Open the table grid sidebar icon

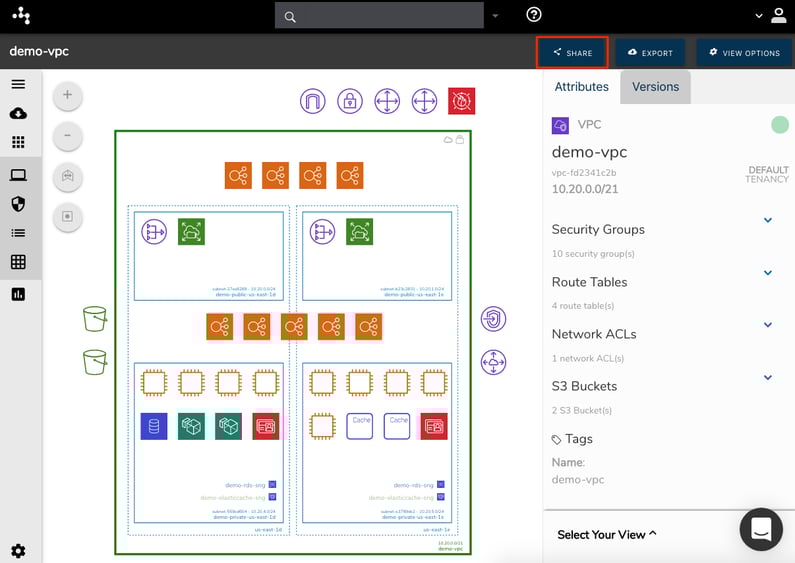pyautogui.click(x=18, y=262)
